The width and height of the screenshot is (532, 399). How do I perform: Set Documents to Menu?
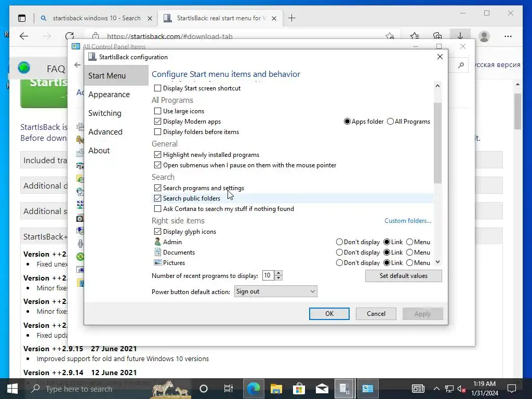click(409, 252)
